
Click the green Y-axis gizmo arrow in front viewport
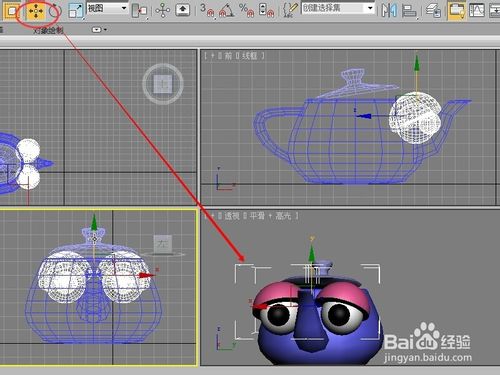click(417, 63)
